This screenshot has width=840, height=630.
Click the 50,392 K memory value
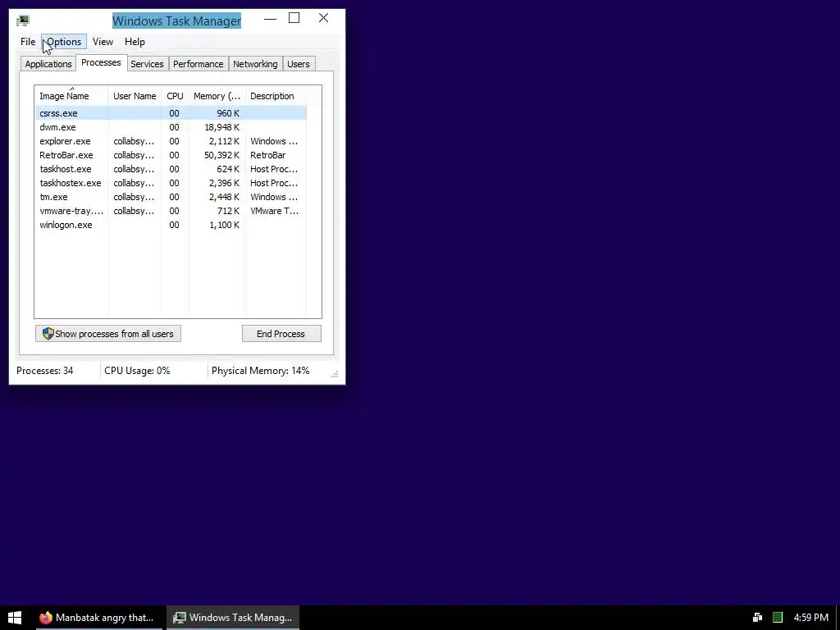[221, 155]
